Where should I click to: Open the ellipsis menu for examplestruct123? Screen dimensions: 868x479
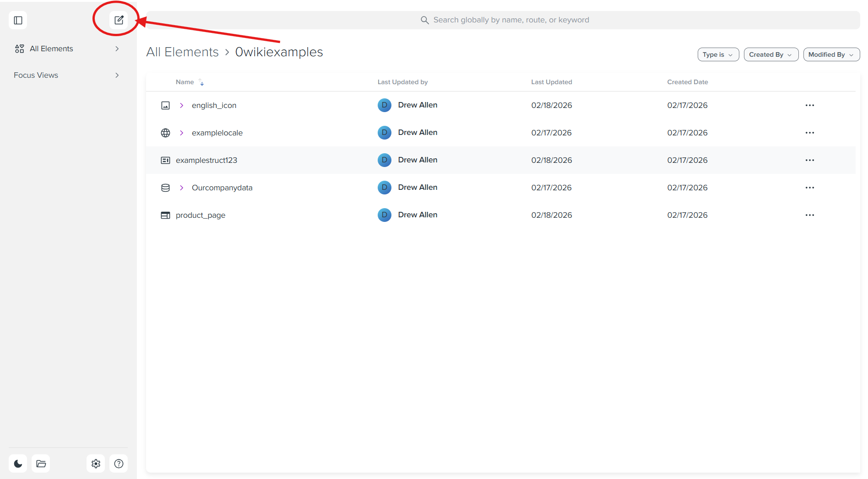tap(809, 160)
